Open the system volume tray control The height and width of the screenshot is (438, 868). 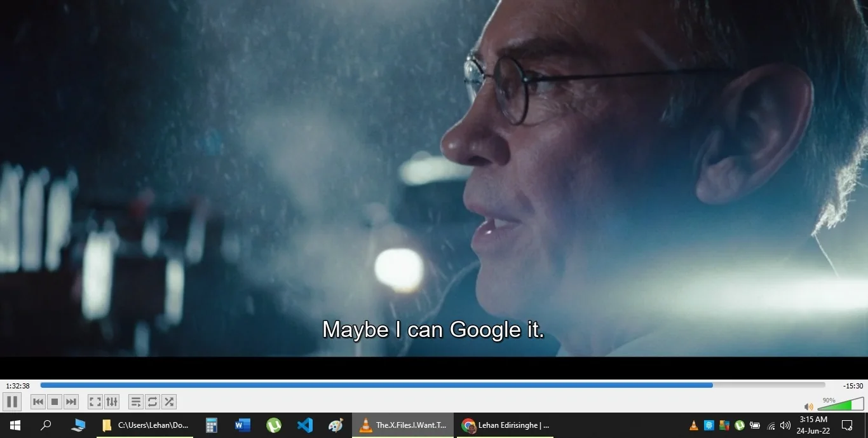tap(785, 425)
